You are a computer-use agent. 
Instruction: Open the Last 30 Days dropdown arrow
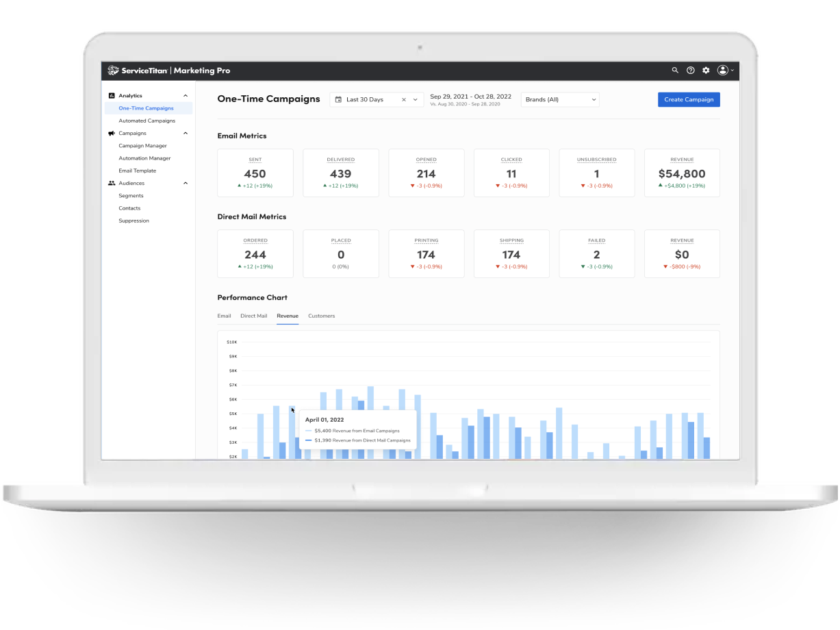tap(415, 100)
